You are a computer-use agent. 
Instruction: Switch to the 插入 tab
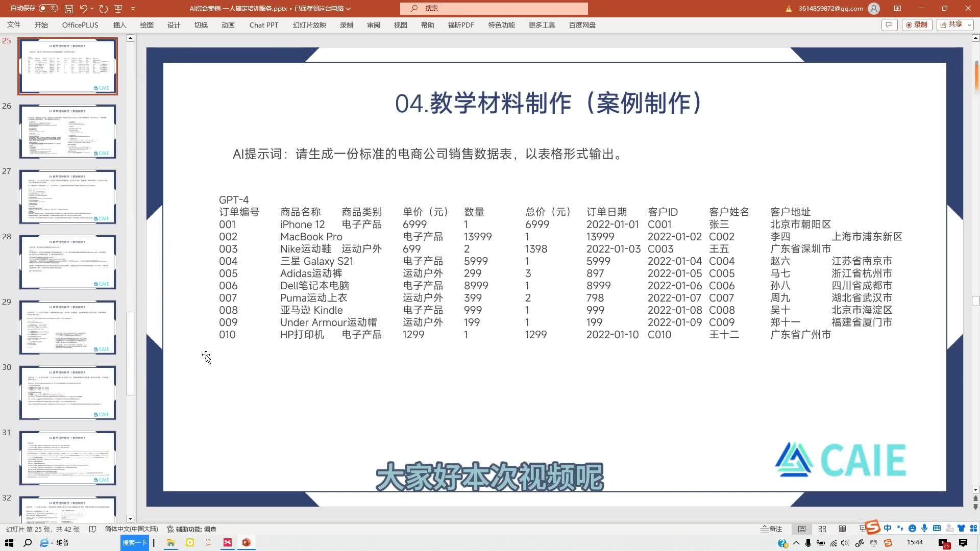tap(119, 25)
